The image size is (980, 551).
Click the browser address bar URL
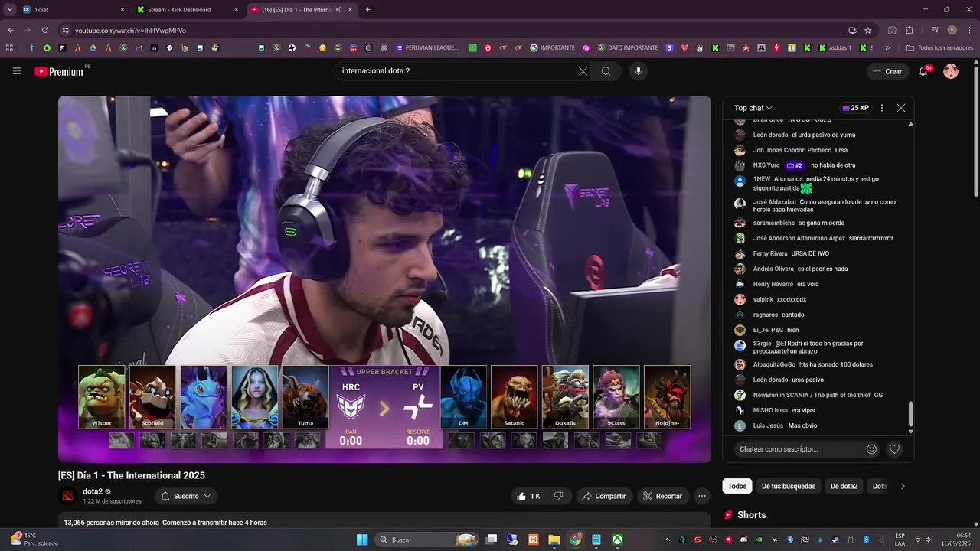(x=130, y=31)
